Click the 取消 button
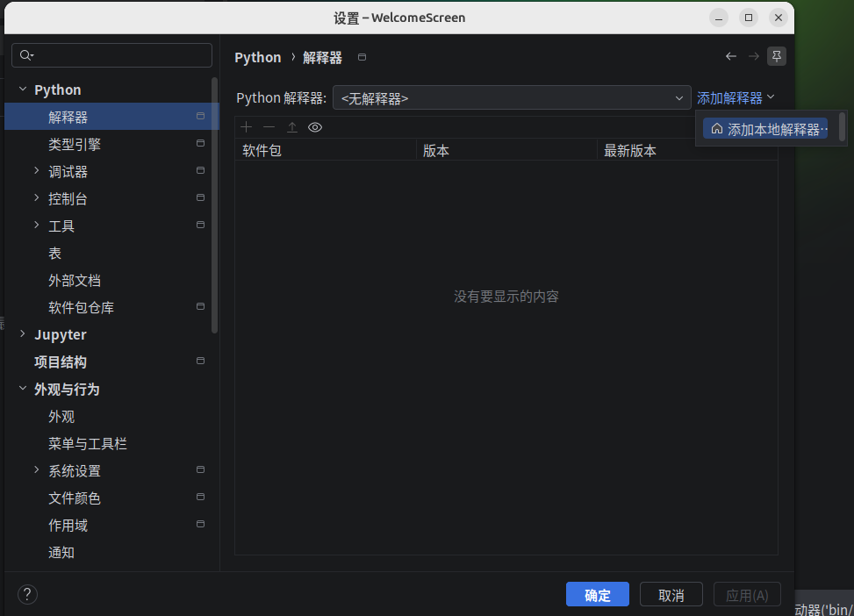854x616 pixels. [x=671, y=594]
